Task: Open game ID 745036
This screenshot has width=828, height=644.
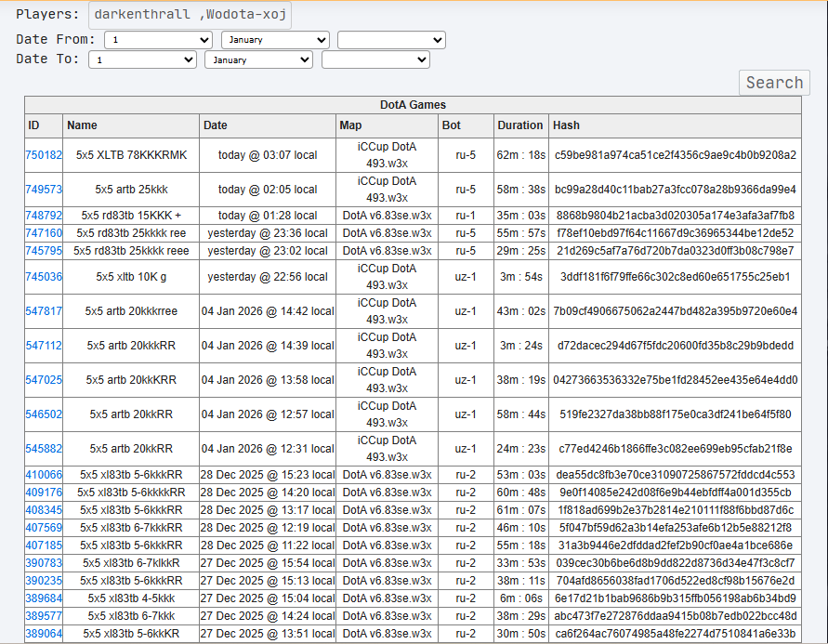Action: [44, 277]
